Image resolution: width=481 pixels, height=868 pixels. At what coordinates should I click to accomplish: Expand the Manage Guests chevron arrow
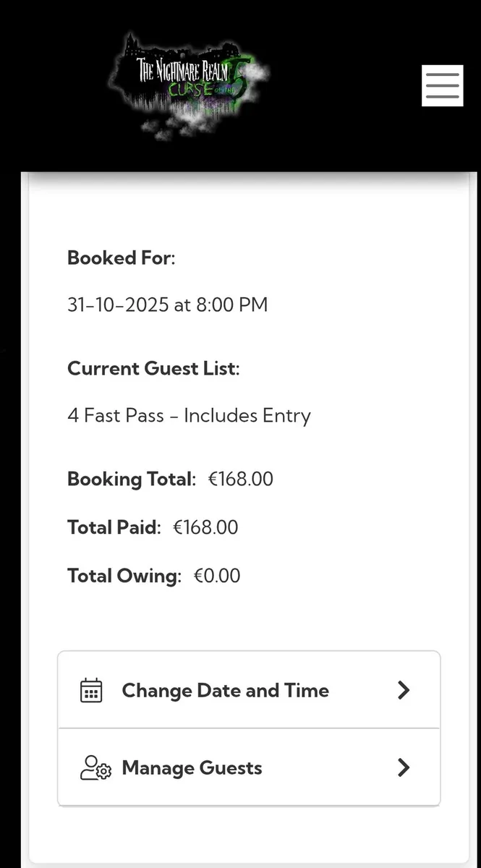click(404, 767)
